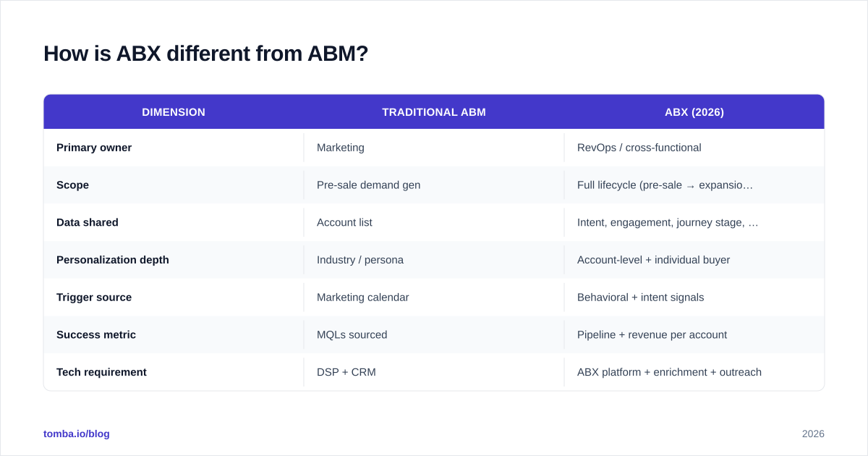
Task: Click the '2026' footer text
Action: (x=813, y=434)
